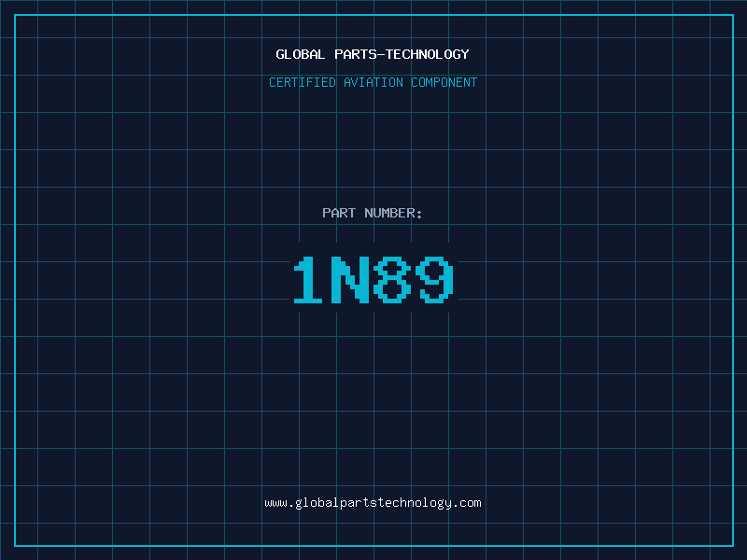Image resolution: width=747 pixels, height=560 pixels.
Task: Click the GLOBAL PARTS-TECHNOLOGY heading
Action: coord(373,54)
